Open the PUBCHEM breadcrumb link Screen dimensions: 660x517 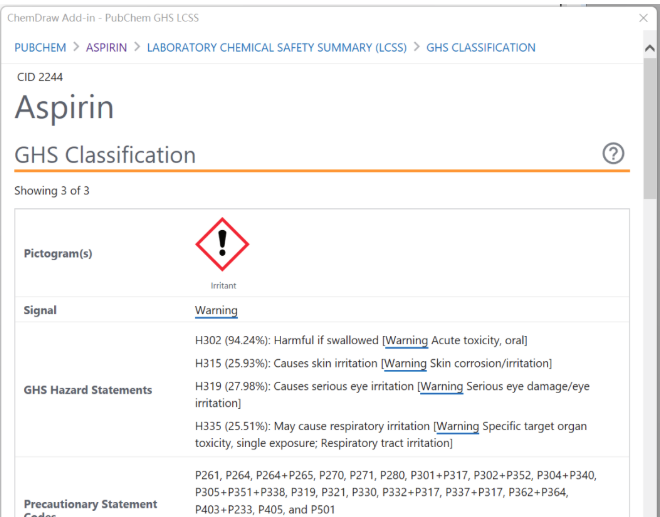click(x=40, y=48)
